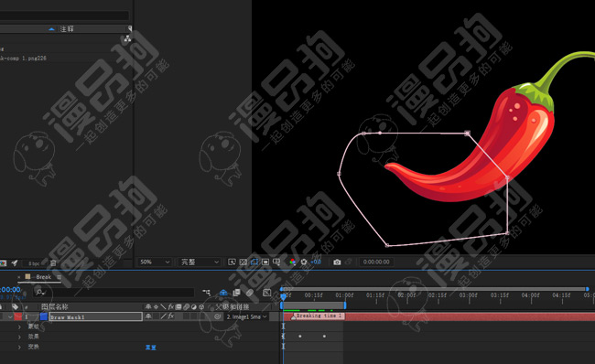Select the k-comp 1.png226 project item

tap(24, 58)
